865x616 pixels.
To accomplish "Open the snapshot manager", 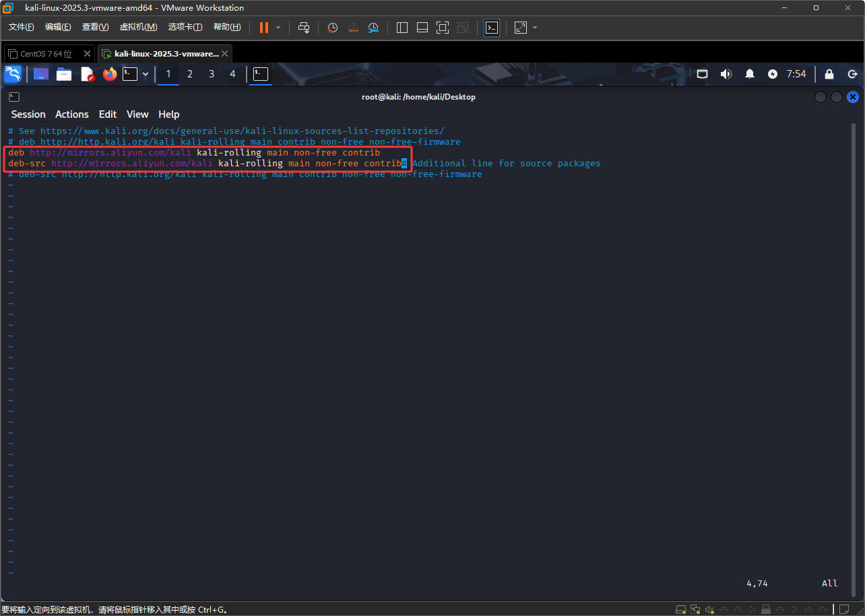I will [x=373, y=28].
